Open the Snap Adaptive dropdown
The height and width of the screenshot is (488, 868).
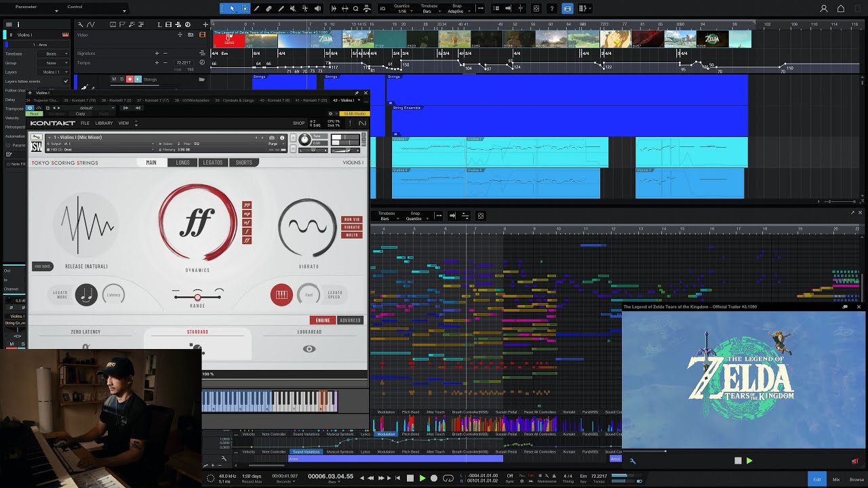point(457,9)
